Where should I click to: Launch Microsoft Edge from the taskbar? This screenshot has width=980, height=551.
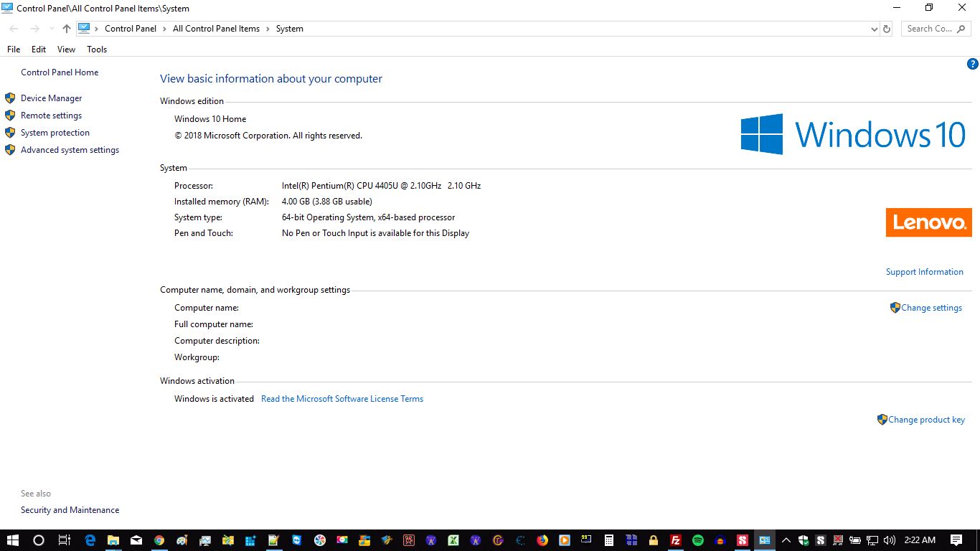tap(90, 540)
